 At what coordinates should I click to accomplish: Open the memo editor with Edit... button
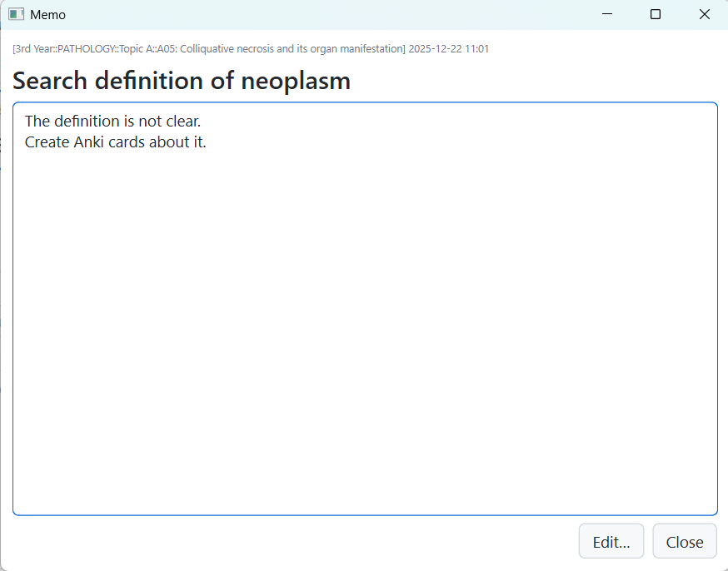tap(611, 542)
